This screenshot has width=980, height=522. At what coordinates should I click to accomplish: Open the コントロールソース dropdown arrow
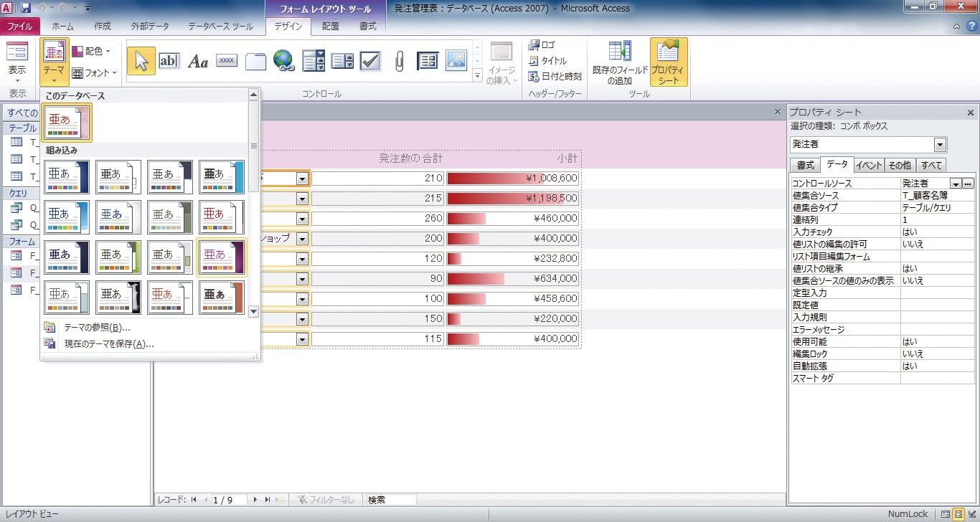pyautogui.click(x=956, y=184)
